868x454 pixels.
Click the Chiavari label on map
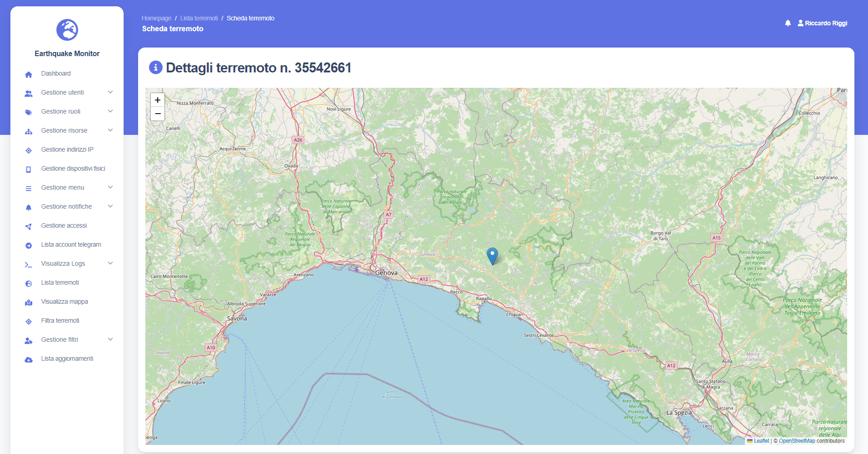tap(515, 315)
